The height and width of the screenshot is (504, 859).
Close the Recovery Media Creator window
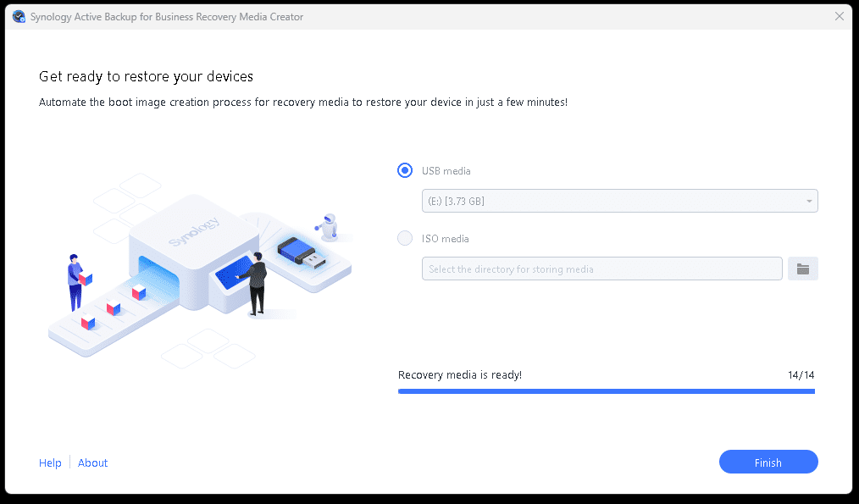pyautogui.click(x=840, y=16)
